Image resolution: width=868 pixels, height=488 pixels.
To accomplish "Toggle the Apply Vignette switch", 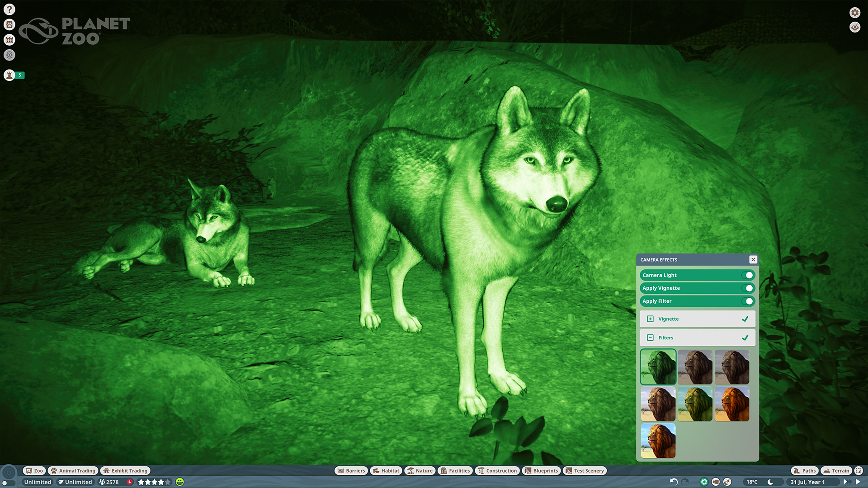I will coord(748,288).
